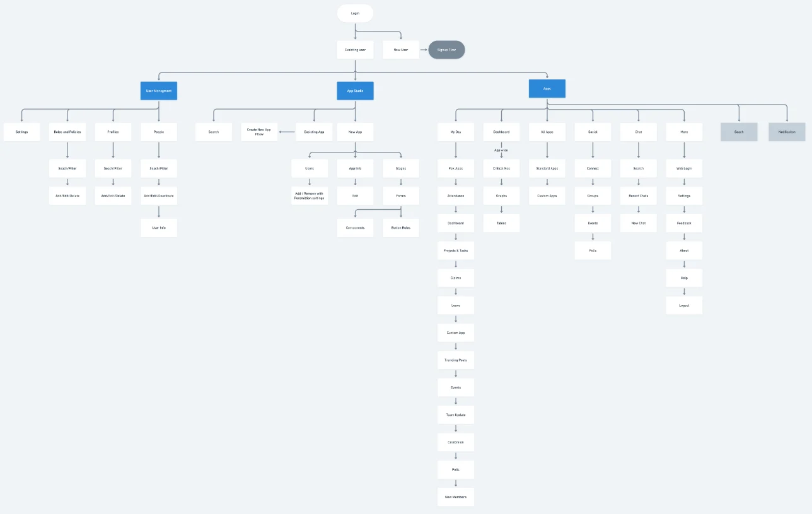Select the Create New App Flow box
This screenshot has height=514, width=812.
259,132
